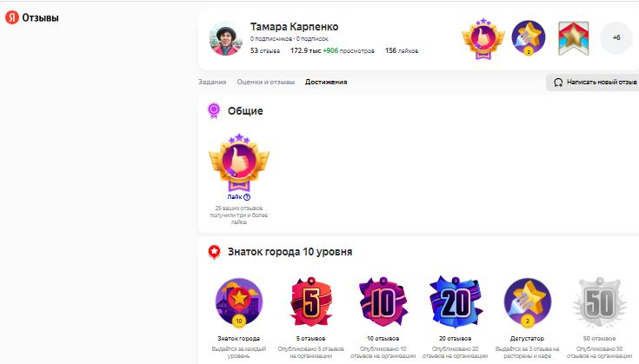Click Написать новый отзыв button
The image size is (639, 364).
tap(594, 83)
